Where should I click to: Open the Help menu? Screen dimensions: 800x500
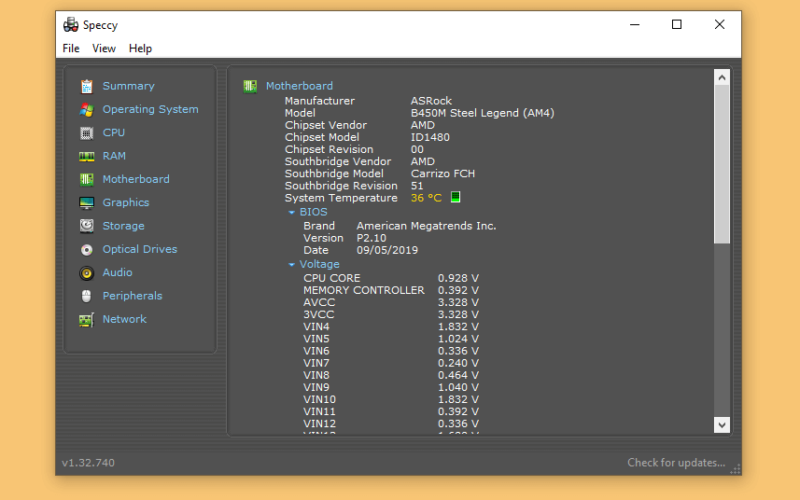click(x=140, y=48)
